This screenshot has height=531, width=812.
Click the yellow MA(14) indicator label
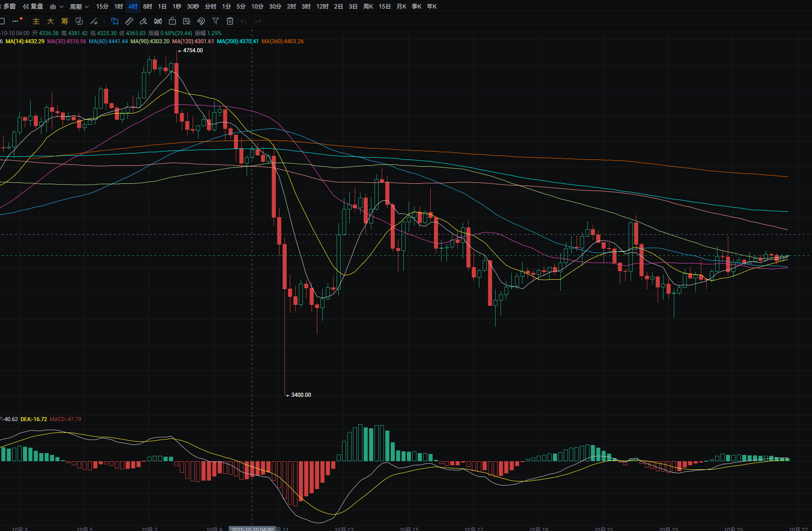tap(25, 41)
